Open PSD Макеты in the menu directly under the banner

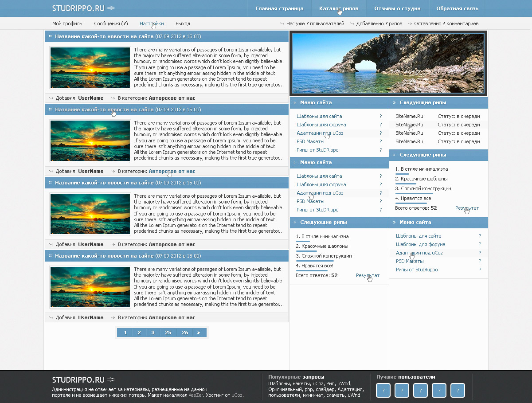311,141
